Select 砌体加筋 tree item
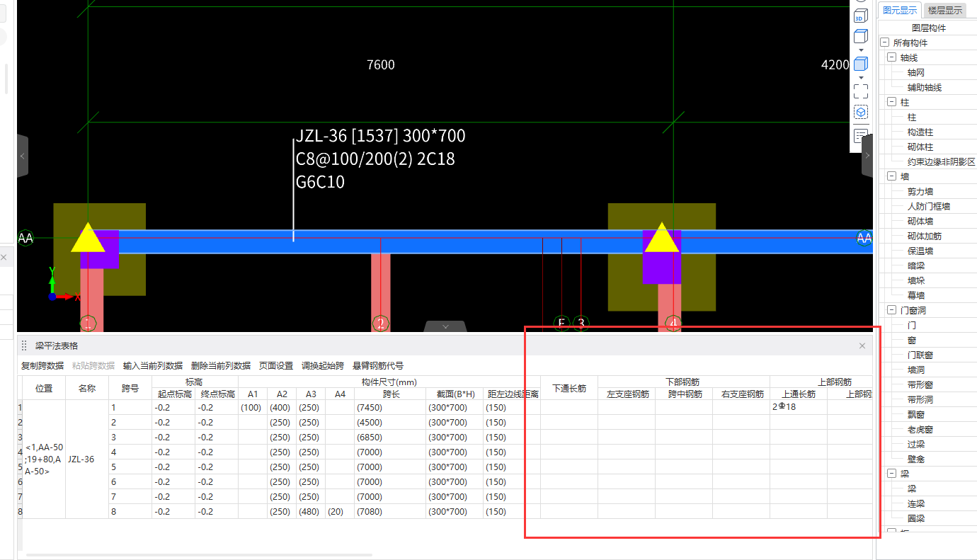The height and width of the screenshot is (560, 977). [925, 236]
